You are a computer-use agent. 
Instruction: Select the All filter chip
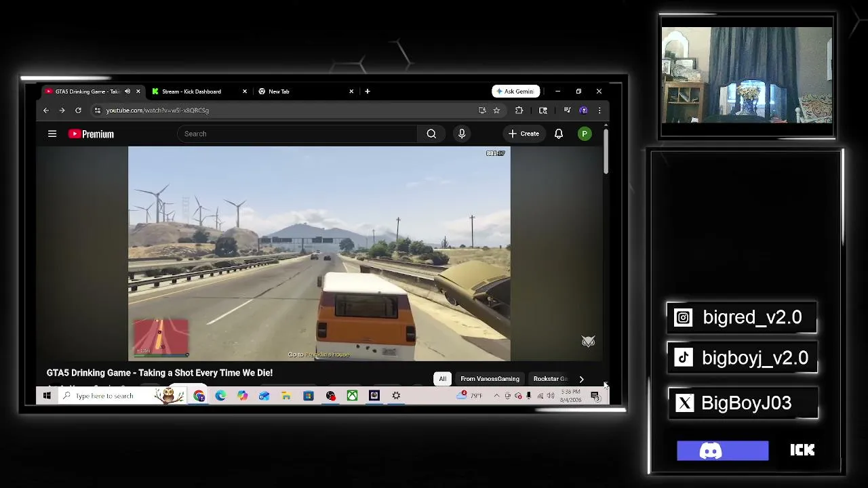point(443,379)
